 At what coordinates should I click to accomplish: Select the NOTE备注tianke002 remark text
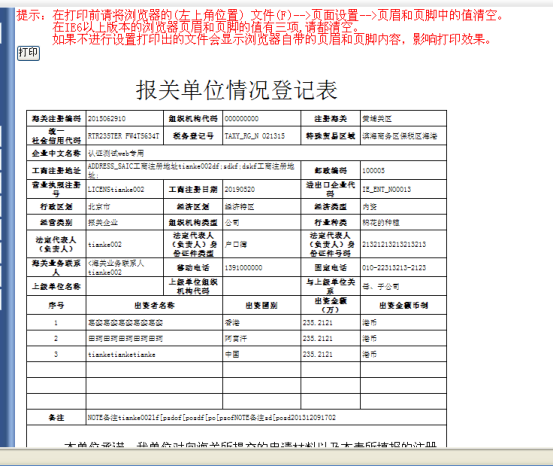tap(212, 418)
